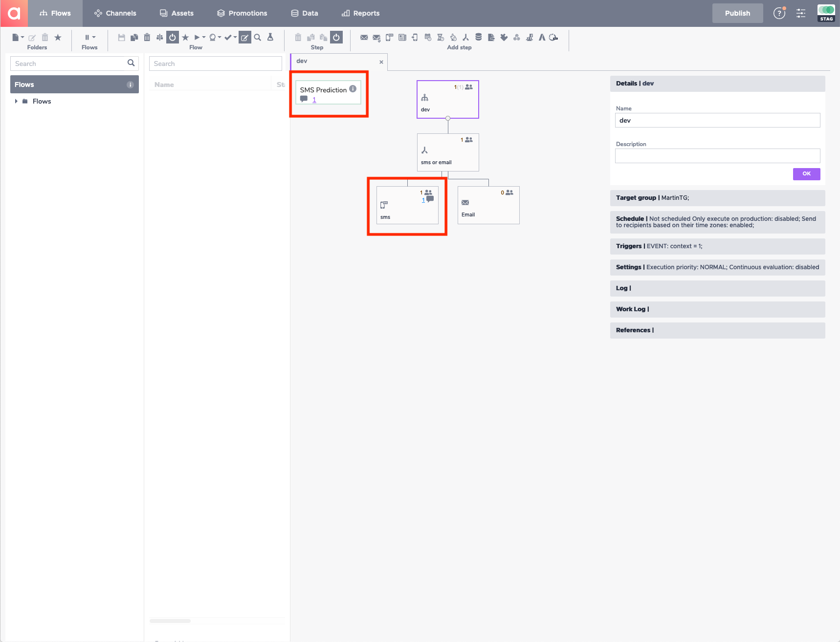
Task: Open the Promotions menu
Action: click(243, 13)
